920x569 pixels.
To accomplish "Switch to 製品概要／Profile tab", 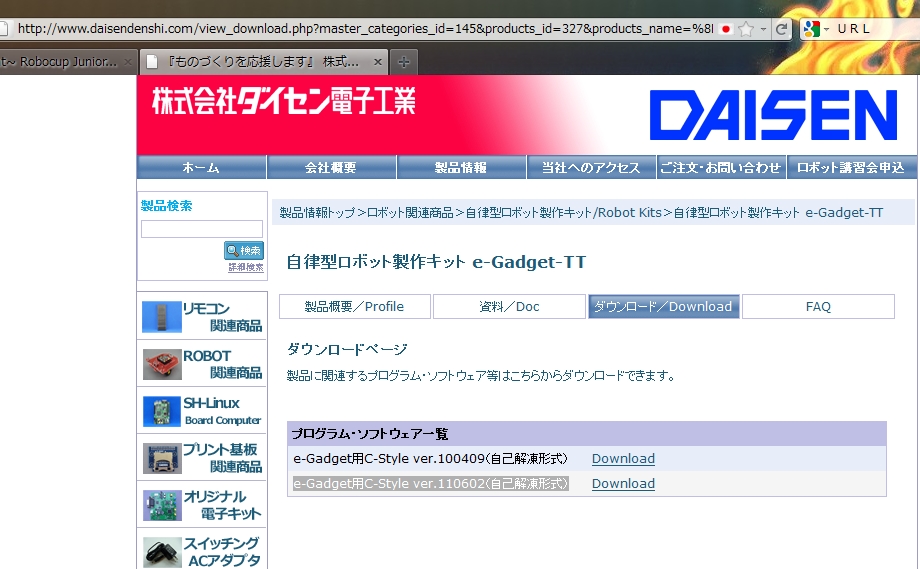I will [x=355, y=306].
